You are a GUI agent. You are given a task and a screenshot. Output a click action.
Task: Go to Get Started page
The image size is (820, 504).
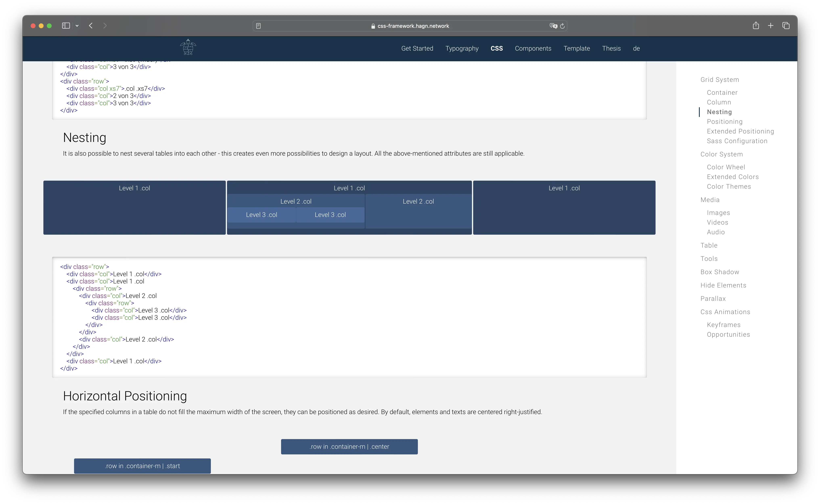coord(417,48)
